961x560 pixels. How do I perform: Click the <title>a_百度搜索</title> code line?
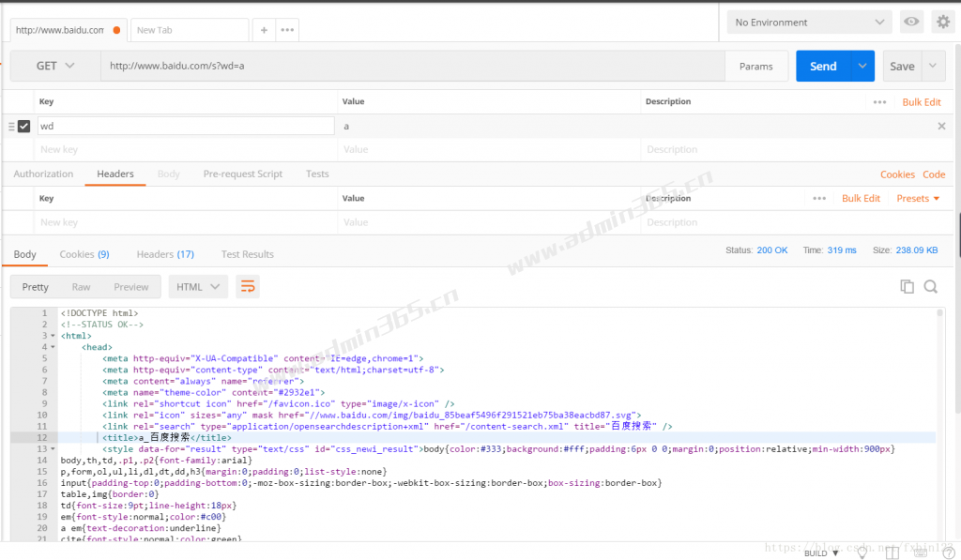pos(167,437)
